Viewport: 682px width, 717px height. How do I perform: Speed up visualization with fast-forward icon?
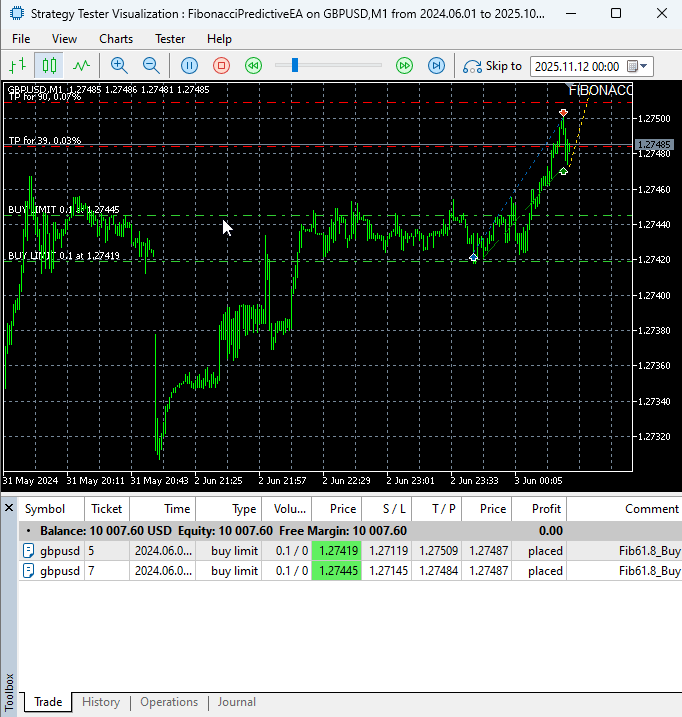[404, 66]
